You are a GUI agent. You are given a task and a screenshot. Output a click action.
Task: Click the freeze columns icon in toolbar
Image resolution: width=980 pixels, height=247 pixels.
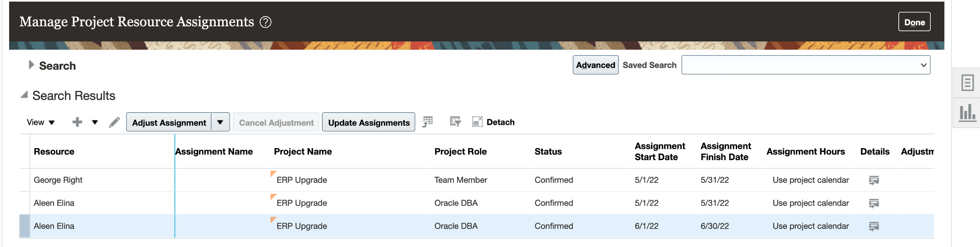(428, 122)
